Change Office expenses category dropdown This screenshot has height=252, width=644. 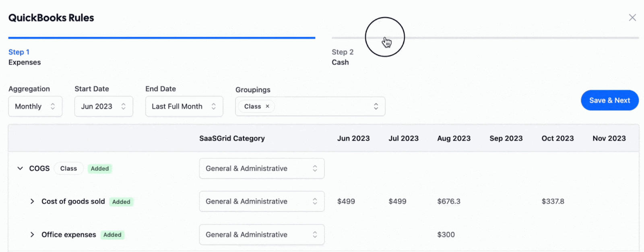click(x=262, y=235)
